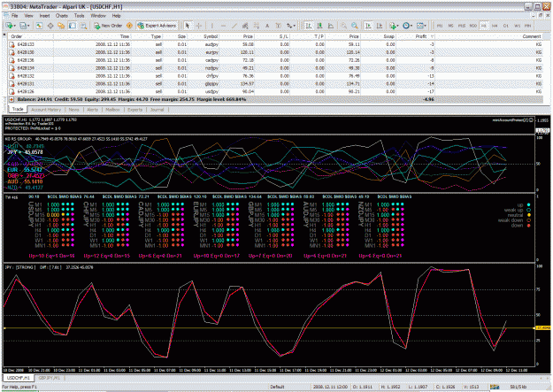Switch chart to Candlesticks

click(319, 26)
